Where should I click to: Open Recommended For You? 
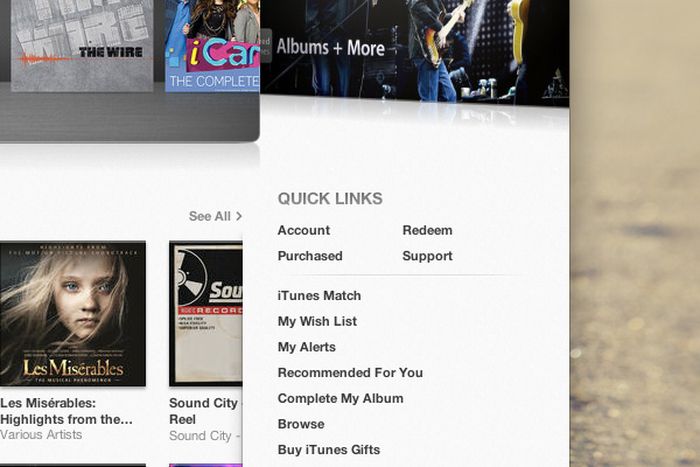click(x=350, y=373)
